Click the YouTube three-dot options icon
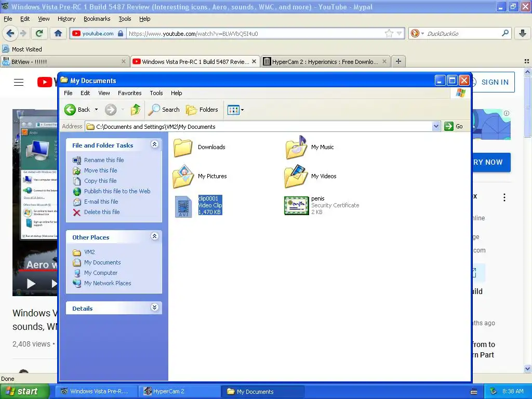The width and height of the screenshot is (532, 399). (x=504, y=197)
